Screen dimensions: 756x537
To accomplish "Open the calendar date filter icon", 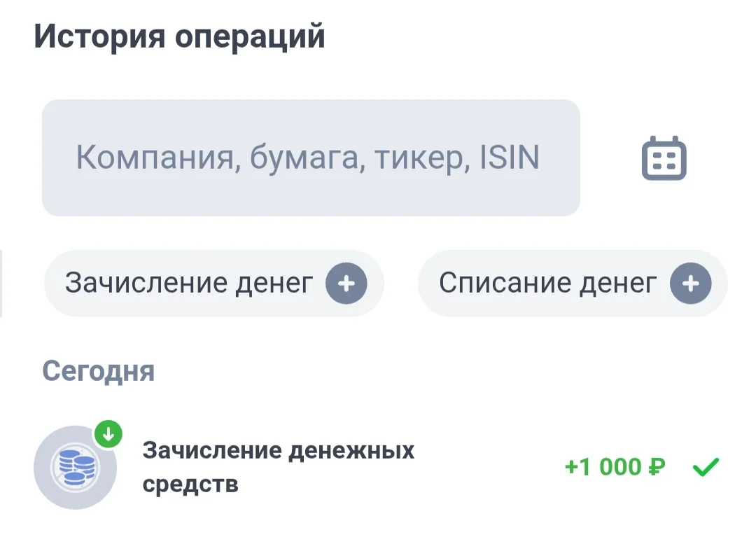I will 664,158.
